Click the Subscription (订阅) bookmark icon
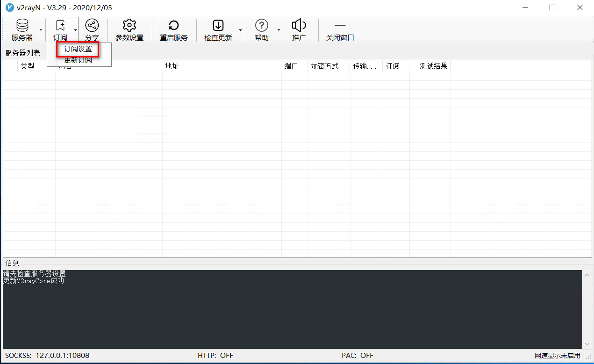This screenshot has height=364, width=594. (60, 26)
